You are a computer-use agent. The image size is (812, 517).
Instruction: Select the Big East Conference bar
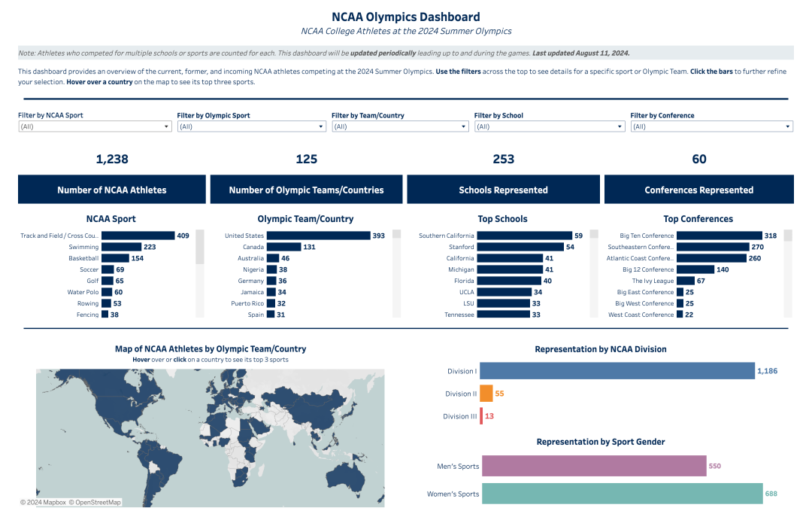[x=680, y=293]
